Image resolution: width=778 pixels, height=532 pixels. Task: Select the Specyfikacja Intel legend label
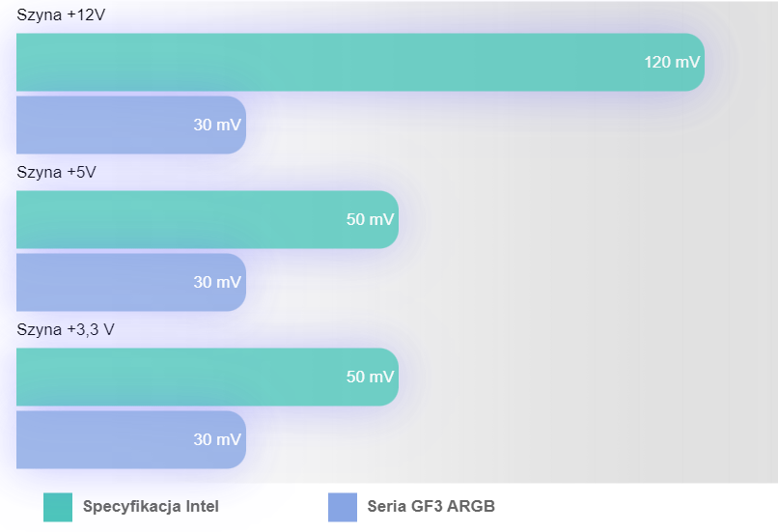click(x=151, y=506)
